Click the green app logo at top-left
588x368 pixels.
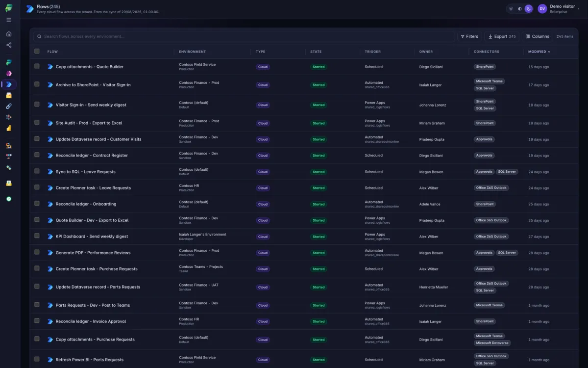[x=9, y=8]
